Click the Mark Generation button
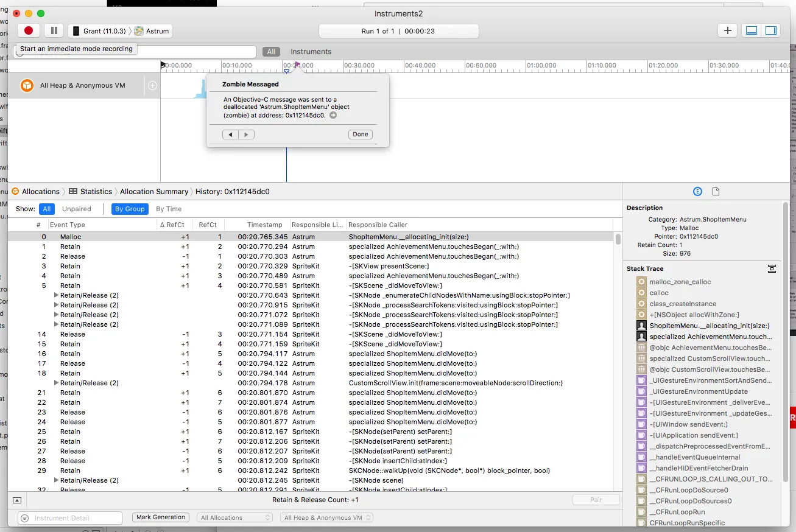The image size is (796, 532). coord(161,517)
